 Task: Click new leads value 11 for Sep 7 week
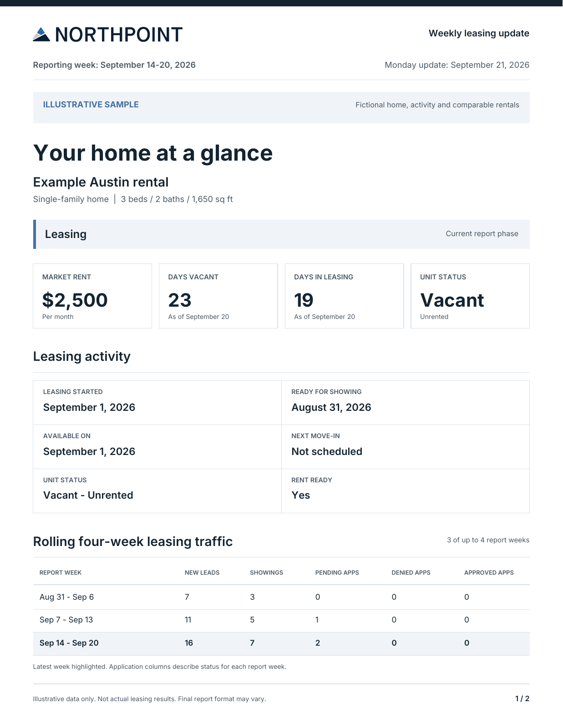[188, 620]
